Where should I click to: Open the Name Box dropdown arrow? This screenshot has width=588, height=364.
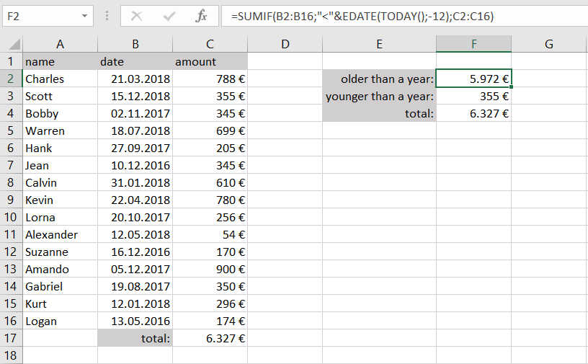coord(85,16)
